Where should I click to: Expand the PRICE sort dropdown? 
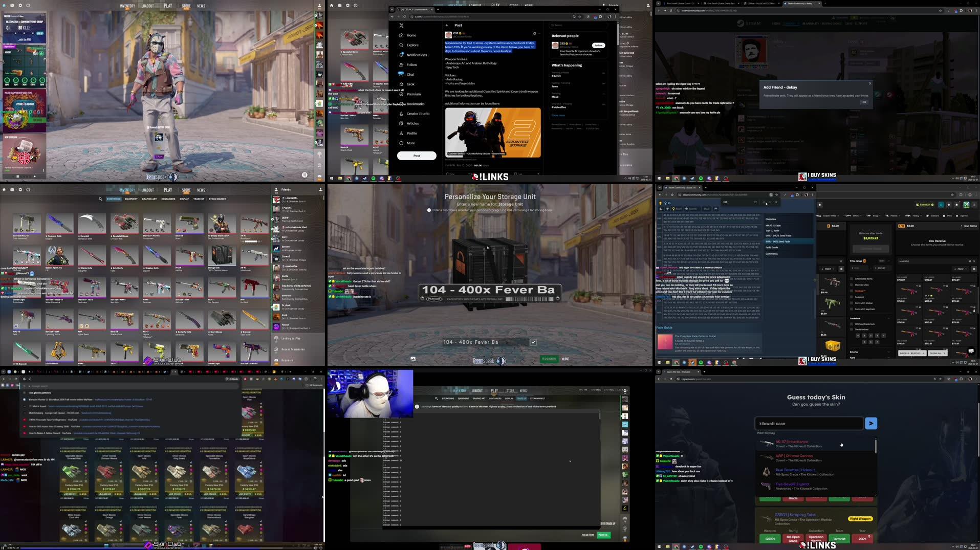(828, 269)
